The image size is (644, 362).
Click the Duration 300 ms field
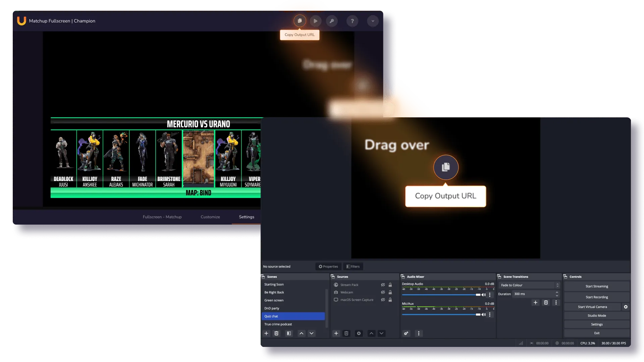(533, 294)
